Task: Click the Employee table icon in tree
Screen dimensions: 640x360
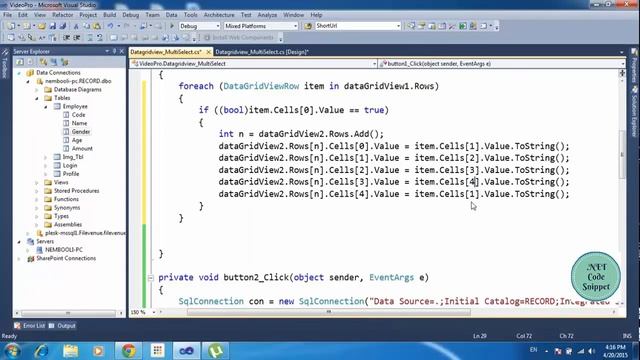Action: (x=58, y=107)
